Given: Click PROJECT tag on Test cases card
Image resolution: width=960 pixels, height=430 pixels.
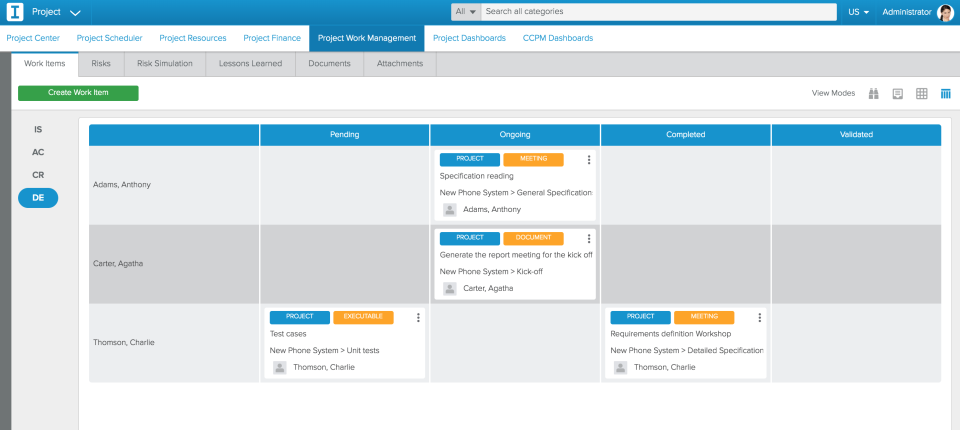Looking at the screenshot, I should pos(299,317).
